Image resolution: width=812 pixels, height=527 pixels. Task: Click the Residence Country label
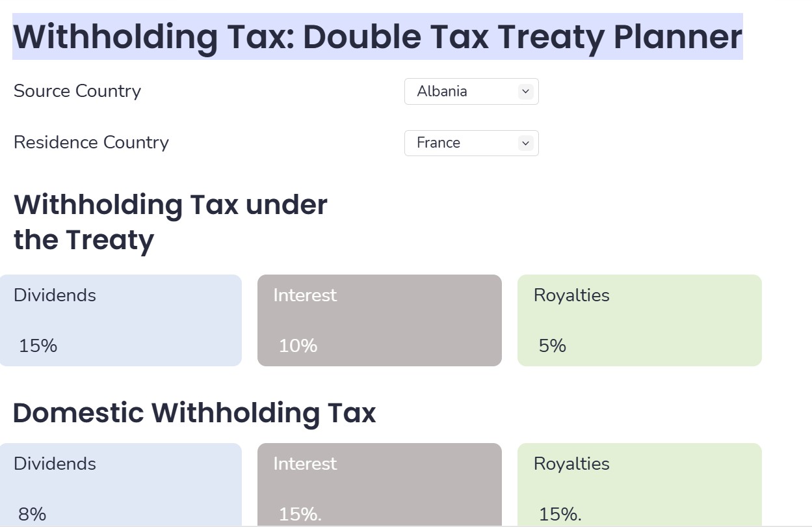click(x=91, y=142)
